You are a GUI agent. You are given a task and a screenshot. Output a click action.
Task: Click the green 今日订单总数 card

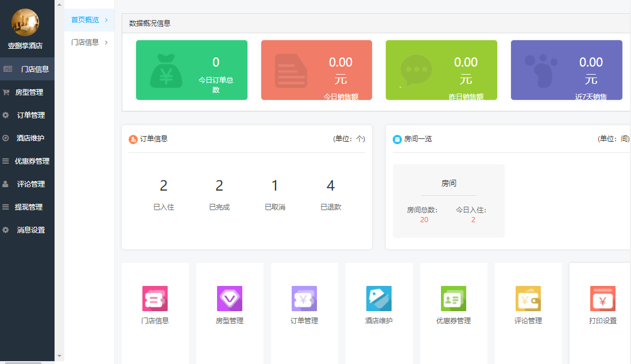pos(192,70)
